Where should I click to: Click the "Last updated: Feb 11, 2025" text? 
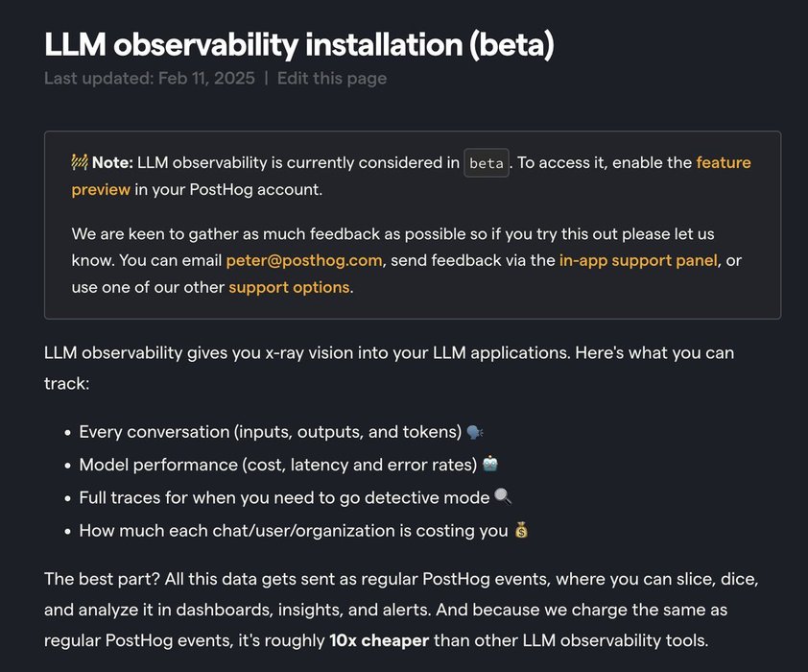[150, 79]
